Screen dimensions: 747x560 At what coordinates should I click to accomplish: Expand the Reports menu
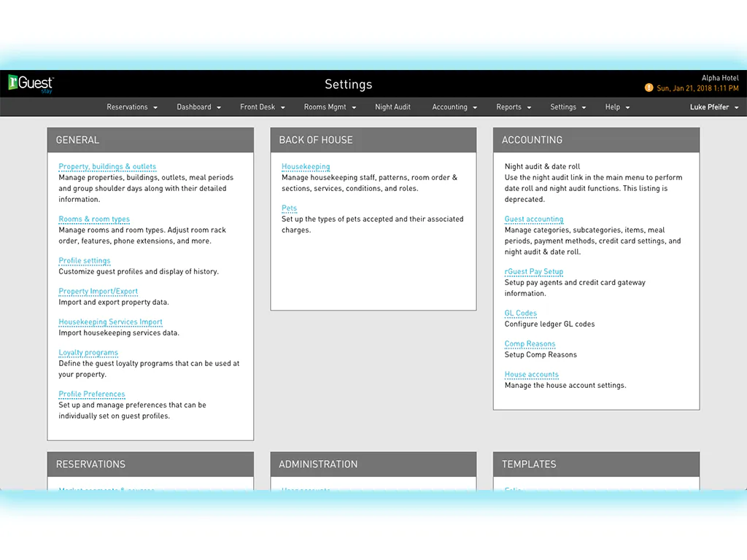pos(514,107)
